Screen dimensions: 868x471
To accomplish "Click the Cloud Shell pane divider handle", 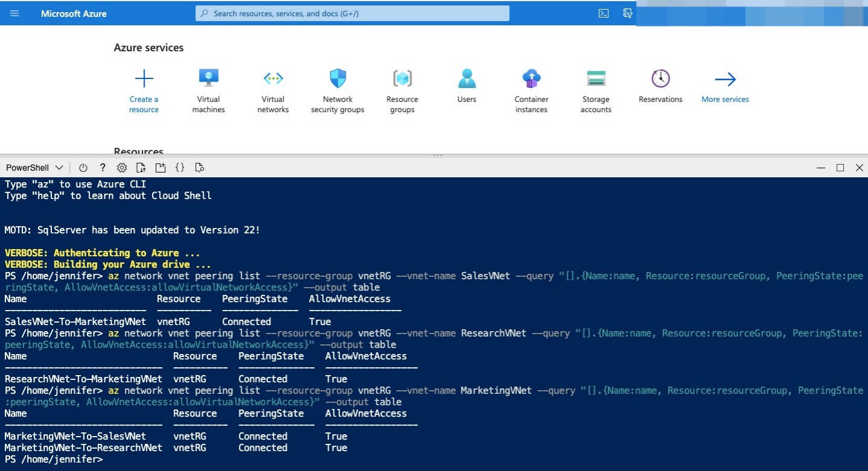I will pyautogui.click(x=438, y=156).
